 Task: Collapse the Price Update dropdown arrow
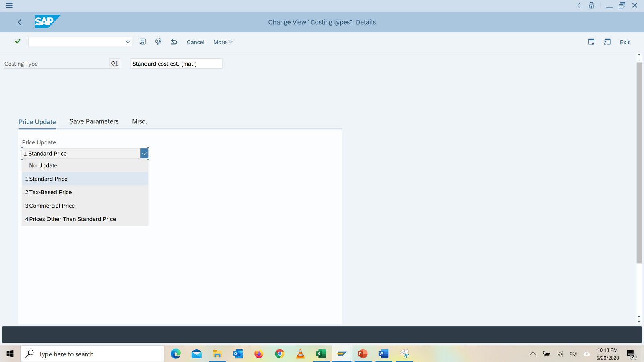[x=144, y=154]
